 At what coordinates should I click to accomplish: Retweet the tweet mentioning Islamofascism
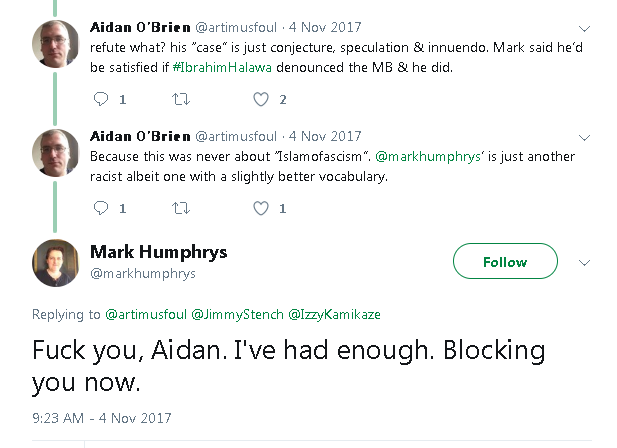click(180, 208)
